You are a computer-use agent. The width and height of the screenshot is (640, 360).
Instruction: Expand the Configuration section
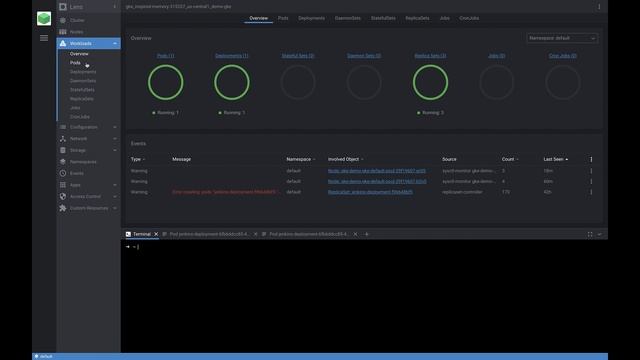[115, 127]
